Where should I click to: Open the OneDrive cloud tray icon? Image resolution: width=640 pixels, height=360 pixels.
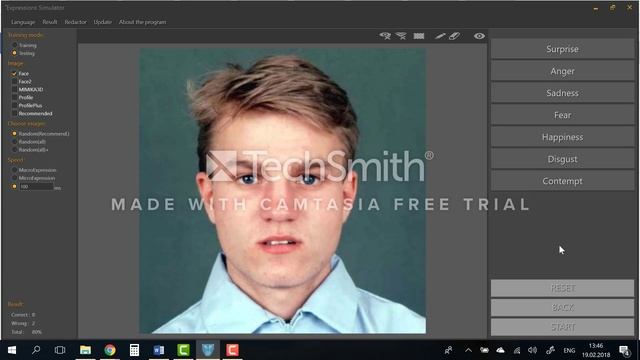[x=500, y=350]
